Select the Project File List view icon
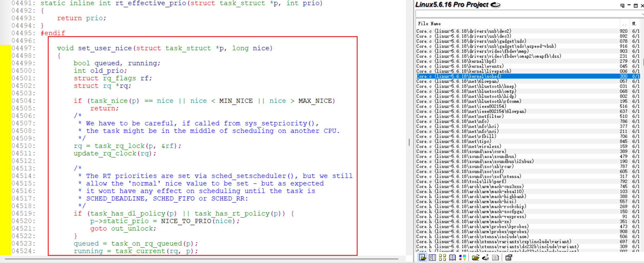Screen dimensions: 644x263 [x=422, y=257]
